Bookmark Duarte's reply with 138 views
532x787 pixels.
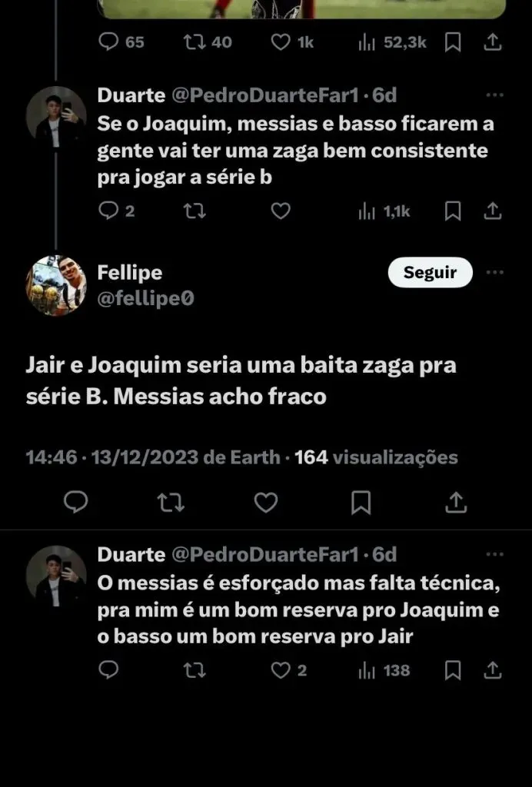(x=454, y=670)
